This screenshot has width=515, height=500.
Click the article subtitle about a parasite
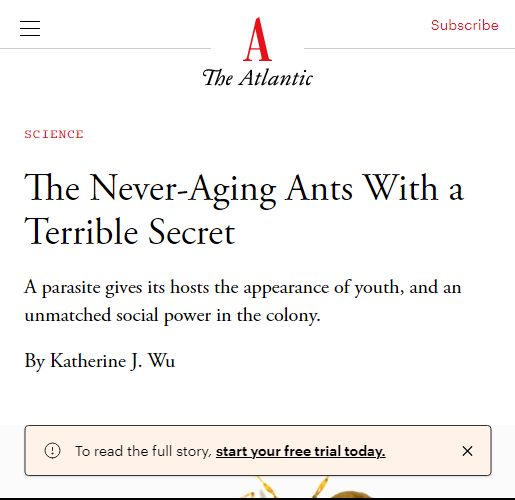click(243, 301)
